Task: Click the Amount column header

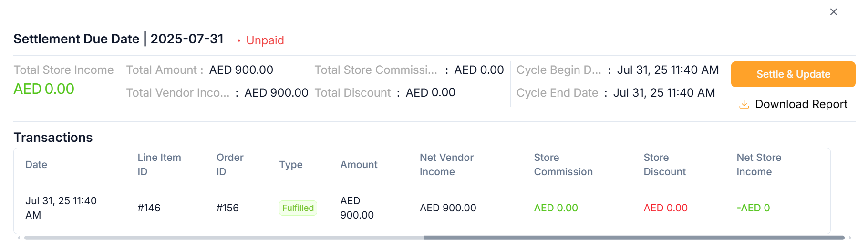Action: point(359,165)
